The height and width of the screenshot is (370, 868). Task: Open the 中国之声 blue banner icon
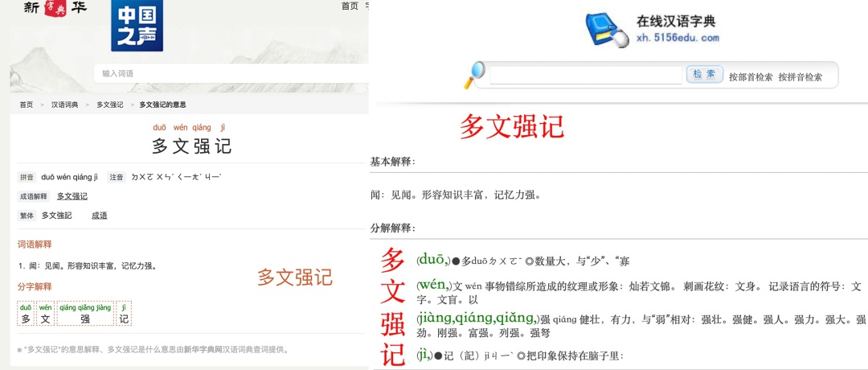pos(137,26)
